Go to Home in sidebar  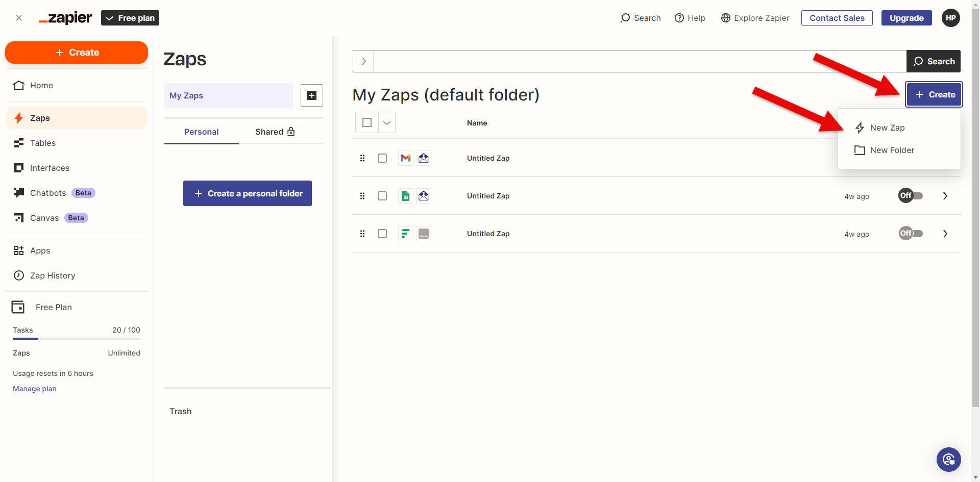[x=77, y=85]
